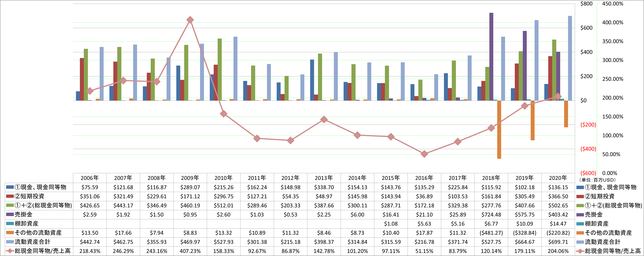Click the total cash value $512.01
The height and width of the screenshot is (256, 644).
coord(223,205)
